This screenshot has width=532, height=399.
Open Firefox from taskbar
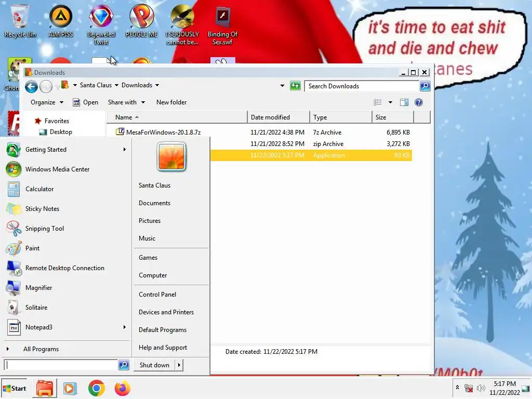point(123,389)
